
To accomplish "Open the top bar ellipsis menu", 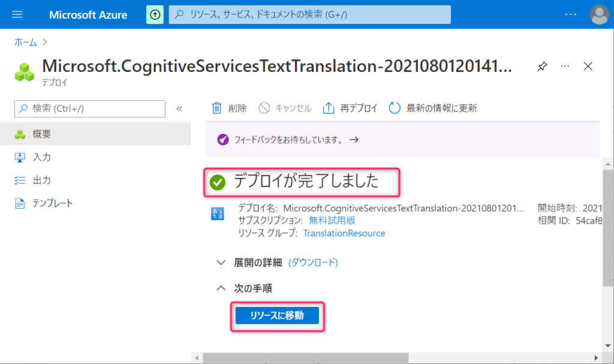I will click(x=571, y=14).
